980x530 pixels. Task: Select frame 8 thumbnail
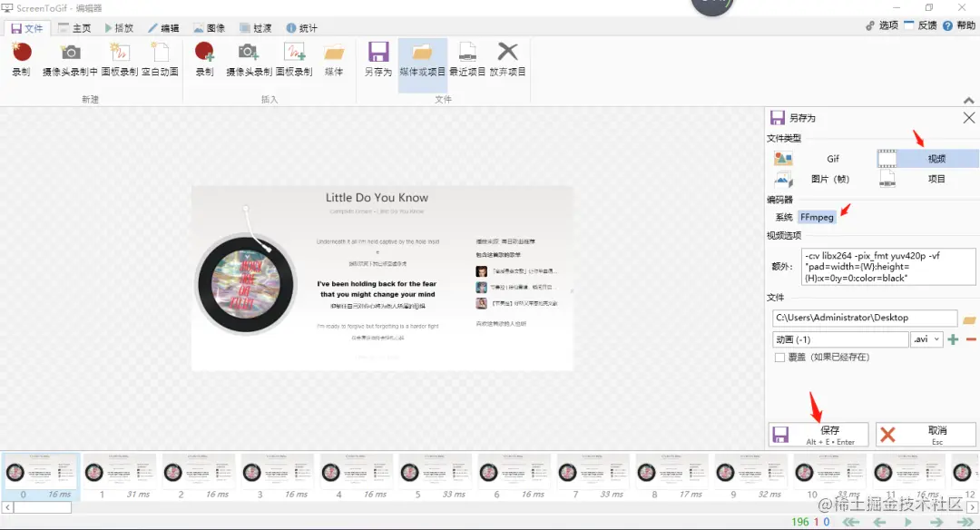click(671, 476)
